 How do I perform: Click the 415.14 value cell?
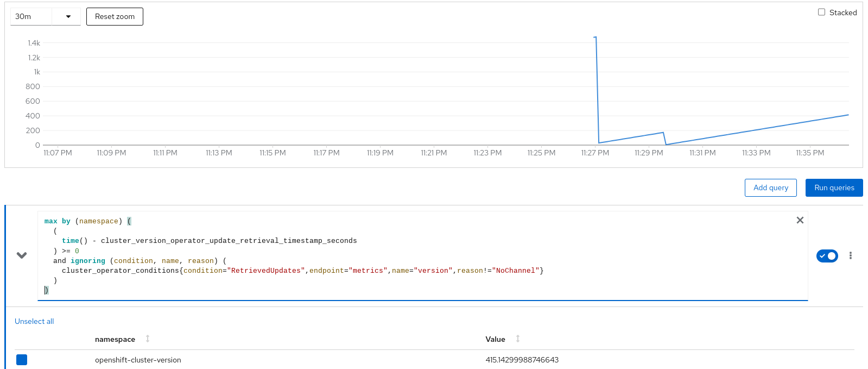522,360
